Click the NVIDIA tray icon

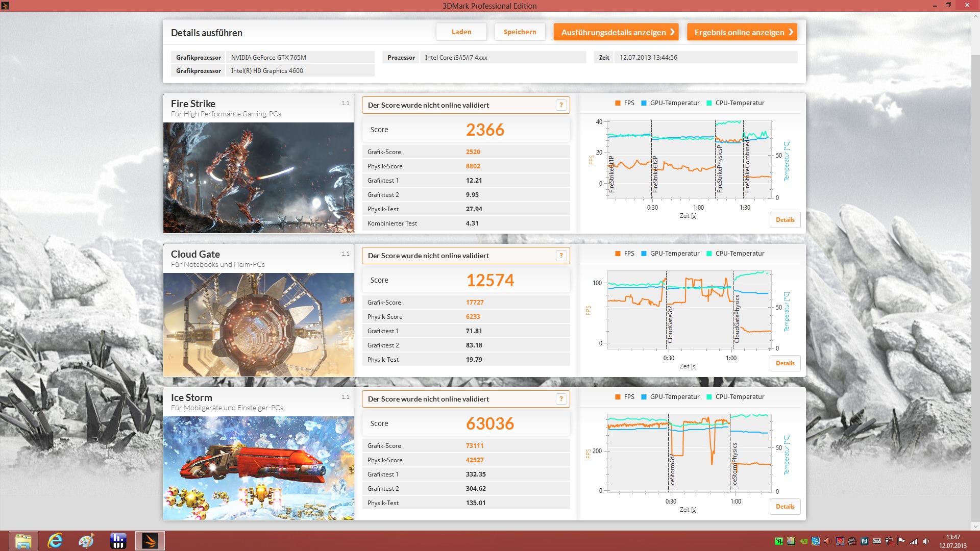pos(803,541)
